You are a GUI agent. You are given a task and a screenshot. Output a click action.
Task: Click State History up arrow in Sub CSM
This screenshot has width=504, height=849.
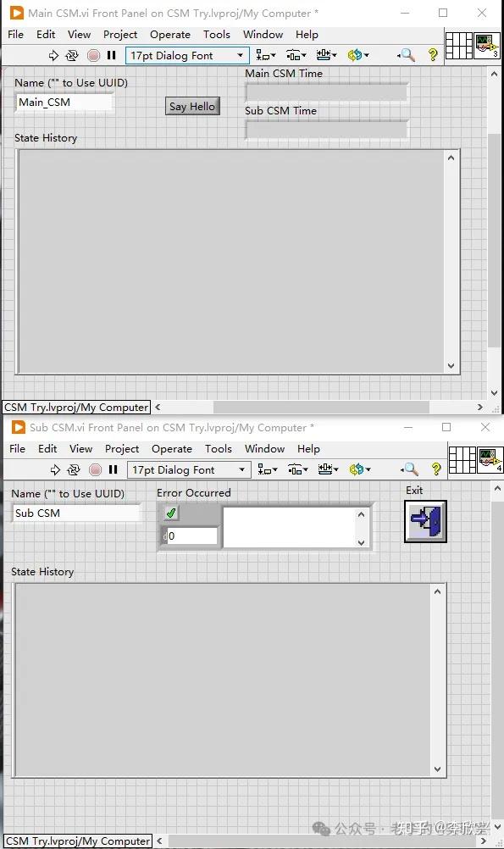click(x=437, y=591)
